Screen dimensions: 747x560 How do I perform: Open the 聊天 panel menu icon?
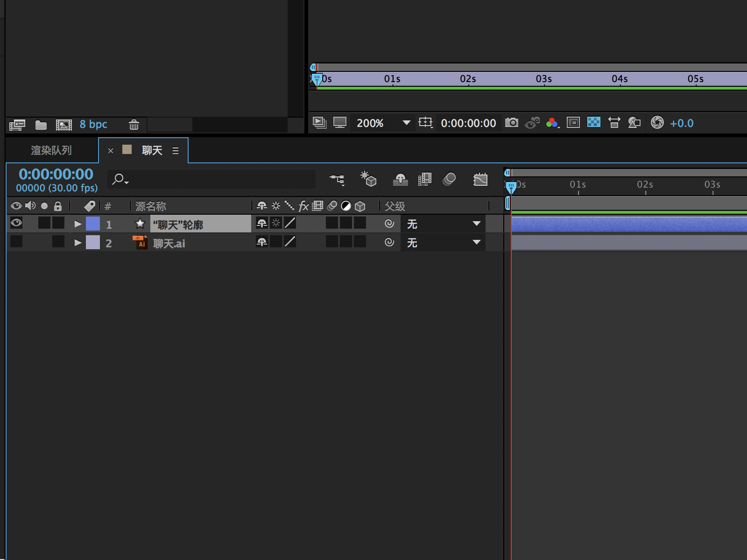pos(176,151)
